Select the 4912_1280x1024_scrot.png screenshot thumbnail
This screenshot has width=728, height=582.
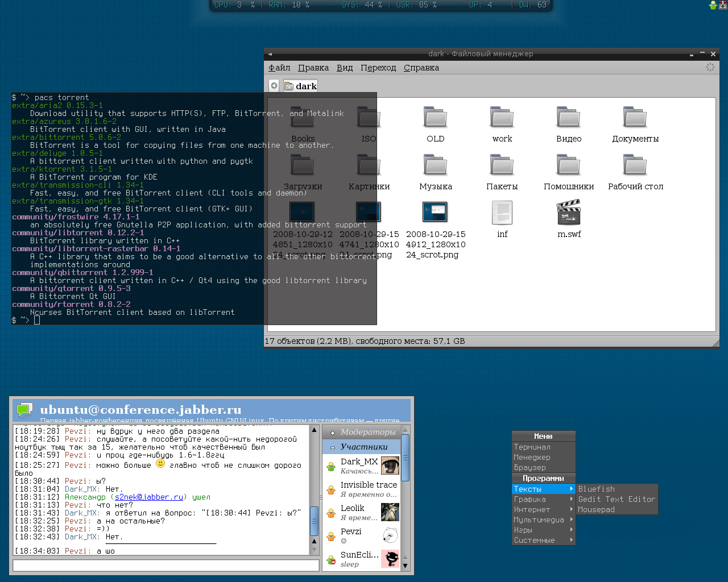(435, 212)
